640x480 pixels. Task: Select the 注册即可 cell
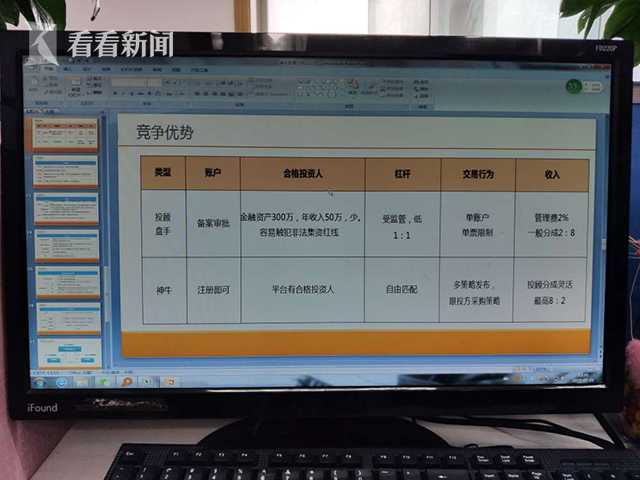(214, 290)
